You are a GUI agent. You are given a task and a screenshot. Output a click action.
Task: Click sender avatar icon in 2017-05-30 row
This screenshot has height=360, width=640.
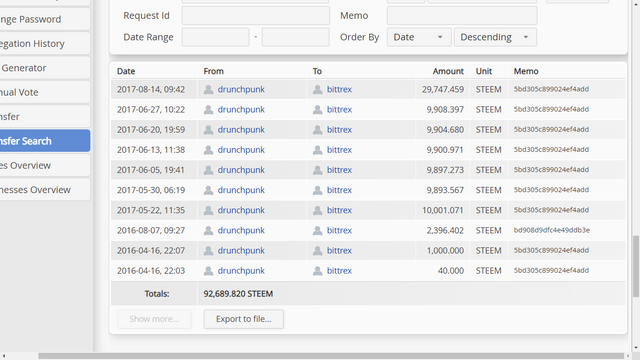(x=208, y=190)
